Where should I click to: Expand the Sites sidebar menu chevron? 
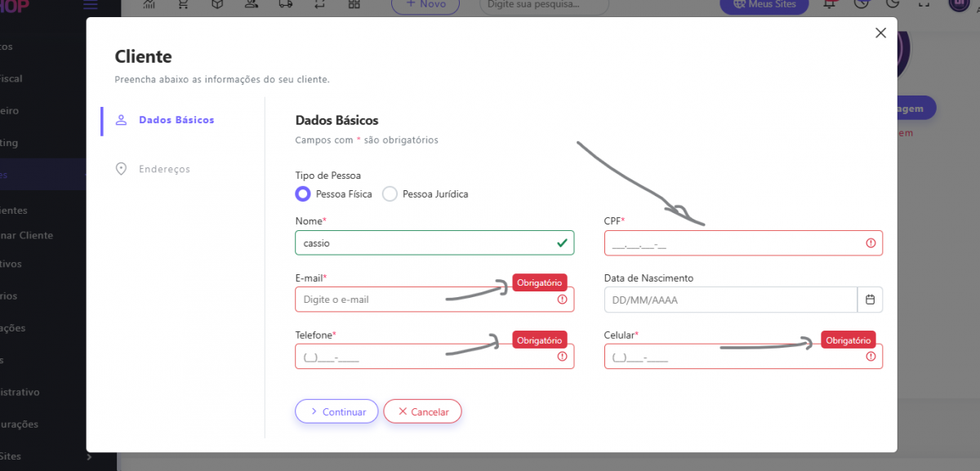[88, 456]
